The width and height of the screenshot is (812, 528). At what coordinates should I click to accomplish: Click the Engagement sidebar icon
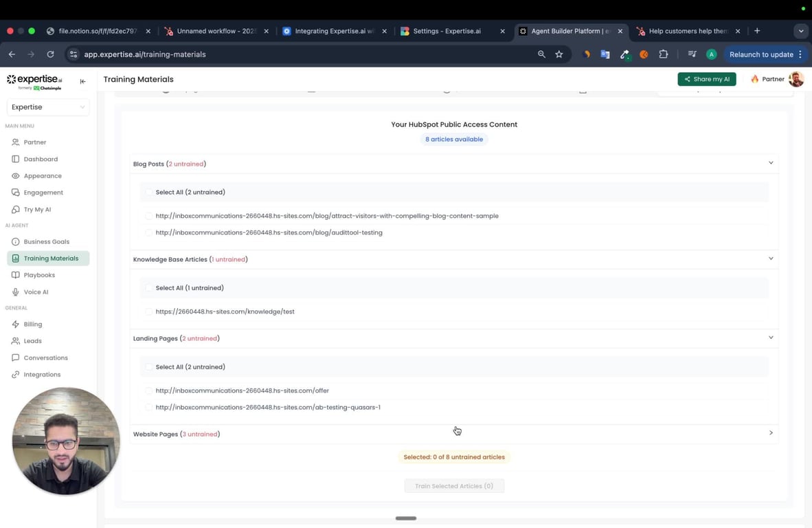click(16, 192)
